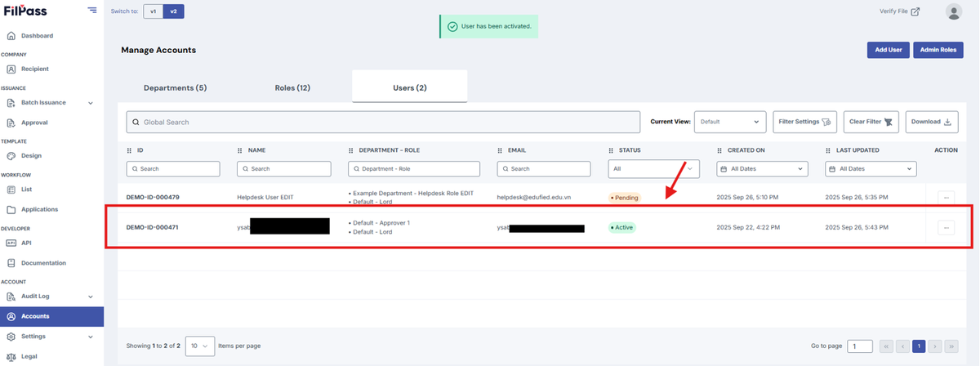Viewport: 980px width, 366px height.
Task: Focus the Email column search box
Action: (x=544, y=169)
